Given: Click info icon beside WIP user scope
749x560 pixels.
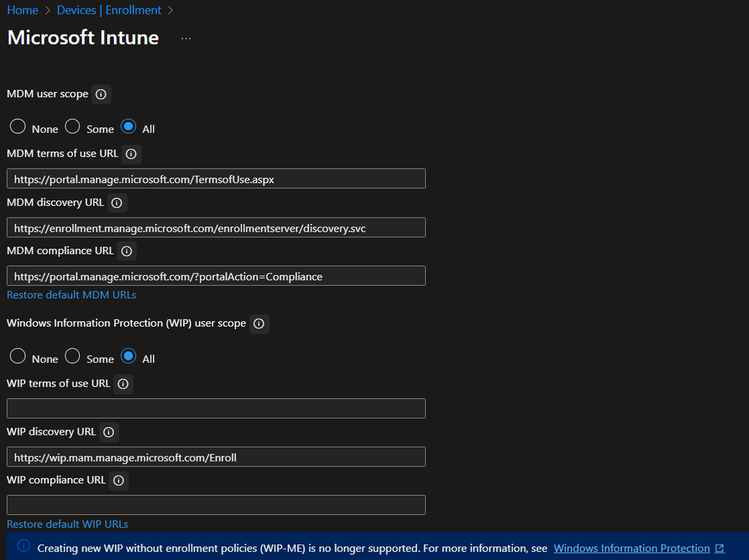Looking at the screenshot, I should tap(259, 324).
